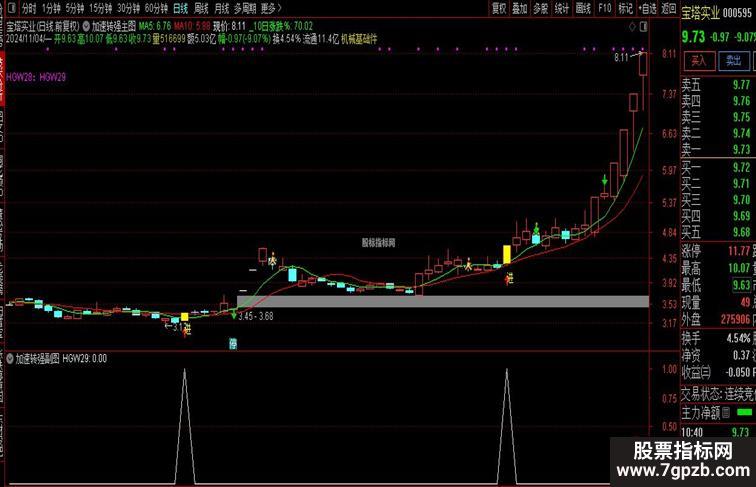The height and width of the screenshot is (487, 756).
Task: Click the 卖一 price 9.73 row
Action: [717, 149]
